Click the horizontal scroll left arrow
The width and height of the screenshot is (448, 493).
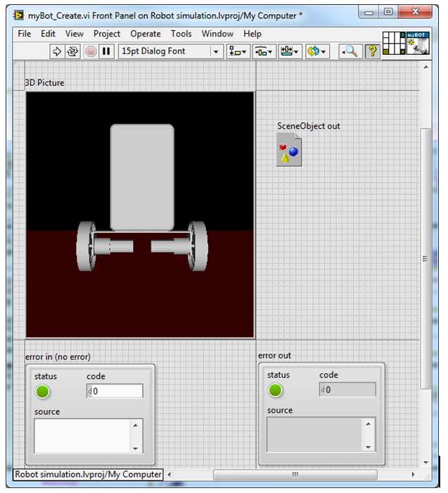pyautogui.click(x=169, y=475)
